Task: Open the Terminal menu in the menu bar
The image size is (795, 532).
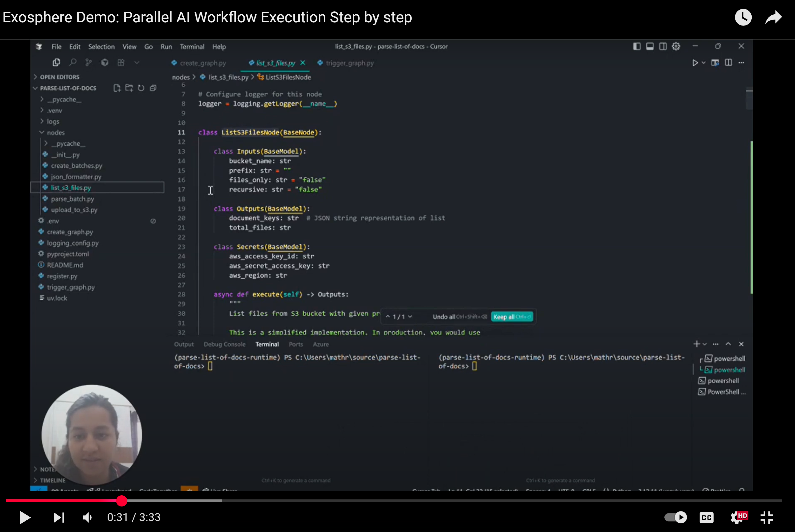Action: (192, 47)
